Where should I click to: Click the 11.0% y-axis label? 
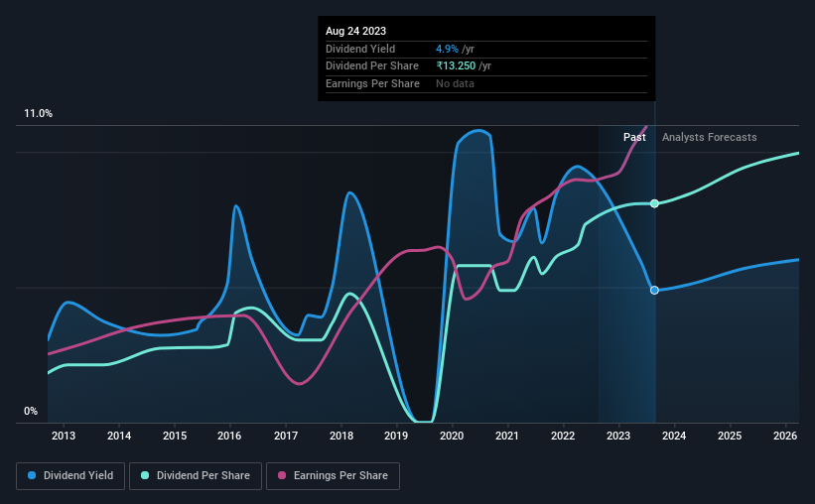coord(38,114)
